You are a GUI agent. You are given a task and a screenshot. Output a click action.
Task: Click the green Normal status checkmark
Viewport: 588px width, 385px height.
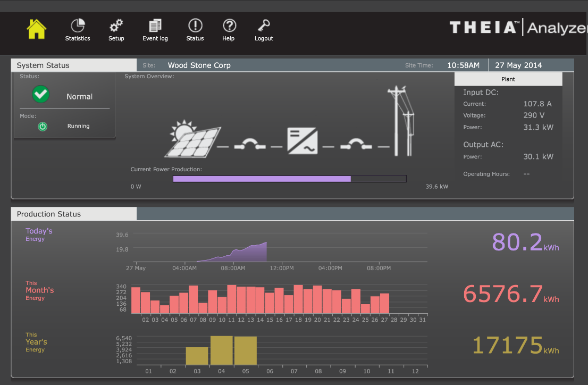pos(40,95)
